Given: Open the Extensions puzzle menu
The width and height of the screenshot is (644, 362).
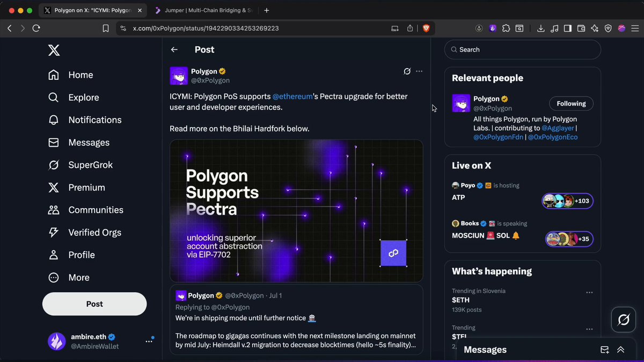Looking at the screenshot, I should click(x=506, y=28).
